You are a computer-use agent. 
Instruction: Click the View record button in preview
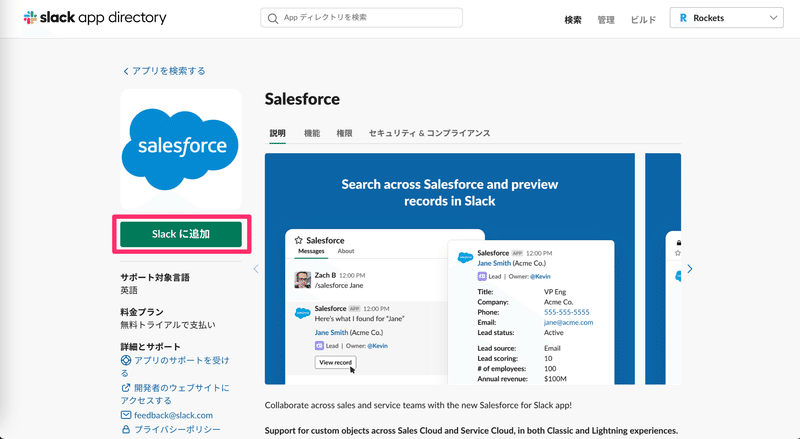[x=335, y=362]
